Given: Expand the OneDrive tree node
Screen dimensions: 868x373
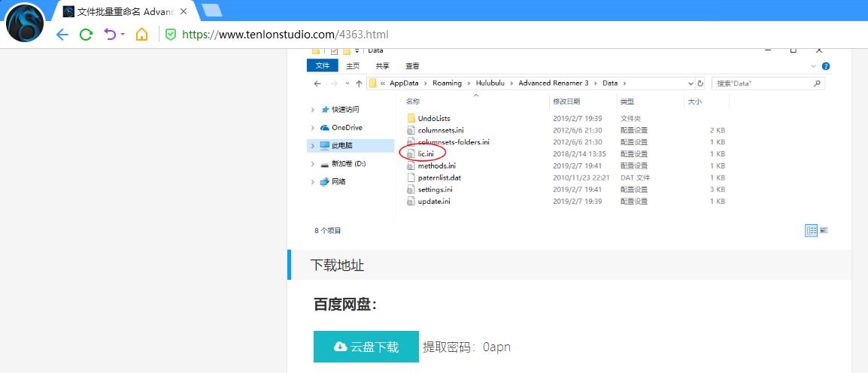Looking at the screenshot, I should pyautogui.click(x=313, y=128).
